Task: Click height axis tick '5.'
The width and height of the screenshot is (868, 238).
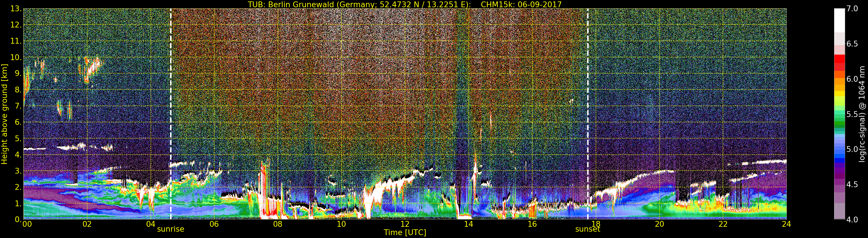Action: [x=18, y=138]
